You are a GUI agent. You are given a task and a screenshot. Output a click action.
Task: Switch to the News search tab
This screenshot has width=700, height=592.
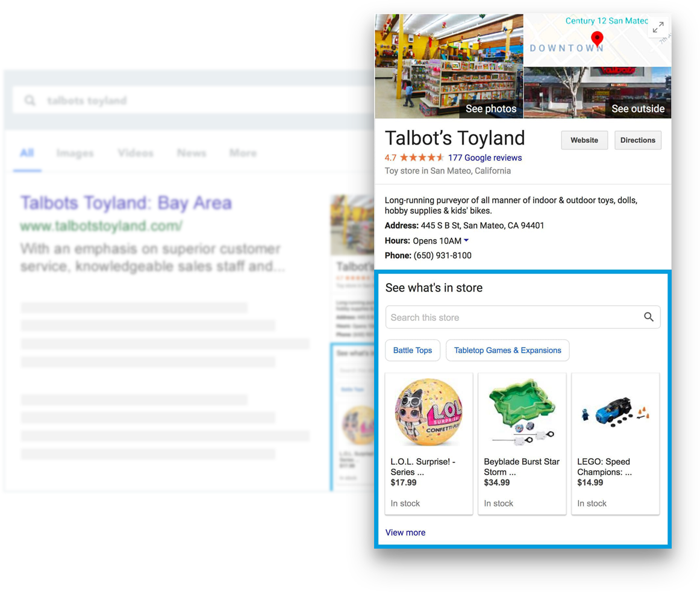(192, 153)
